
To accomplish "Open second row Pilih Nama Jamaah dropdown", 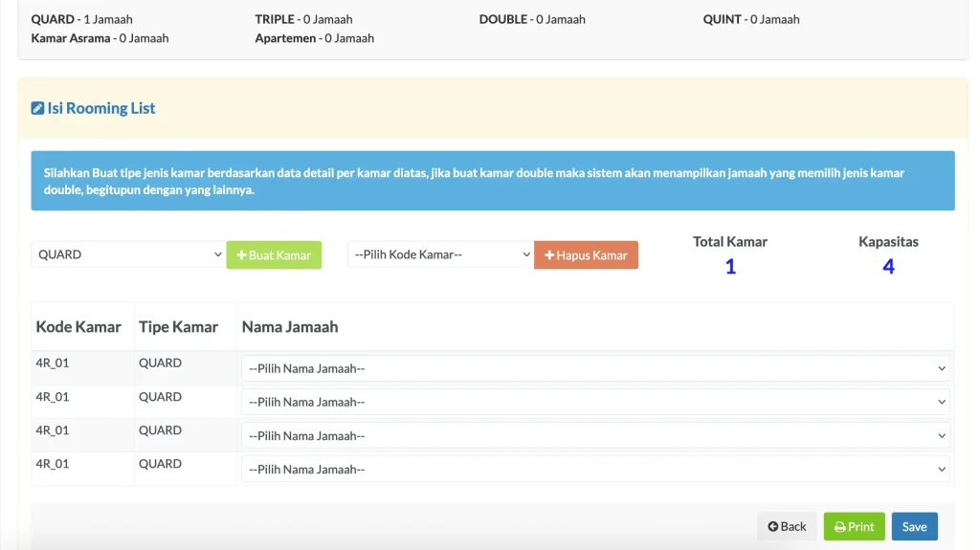I will click(x=594, y=402).
